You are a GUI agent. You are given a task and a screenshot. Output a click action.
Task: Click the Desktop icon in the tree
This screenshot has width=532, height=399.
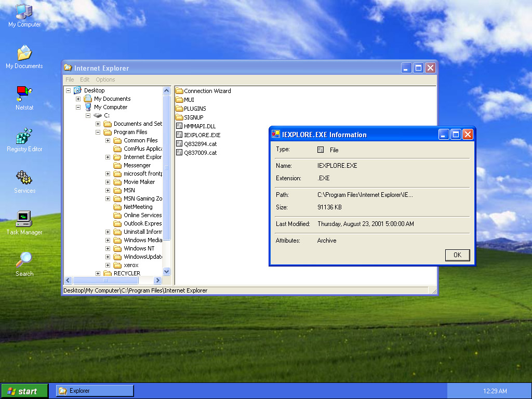(x=78, y=90)
